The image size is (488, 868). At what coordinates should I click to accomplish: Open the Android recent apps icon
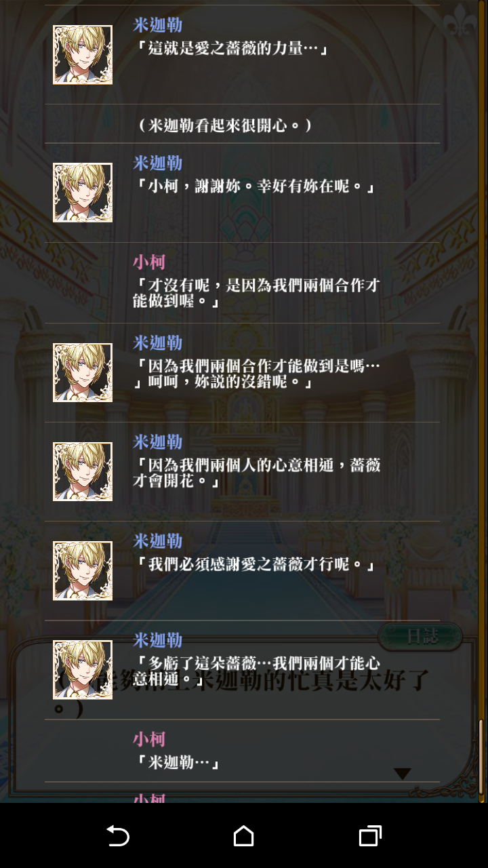[370, 836]
